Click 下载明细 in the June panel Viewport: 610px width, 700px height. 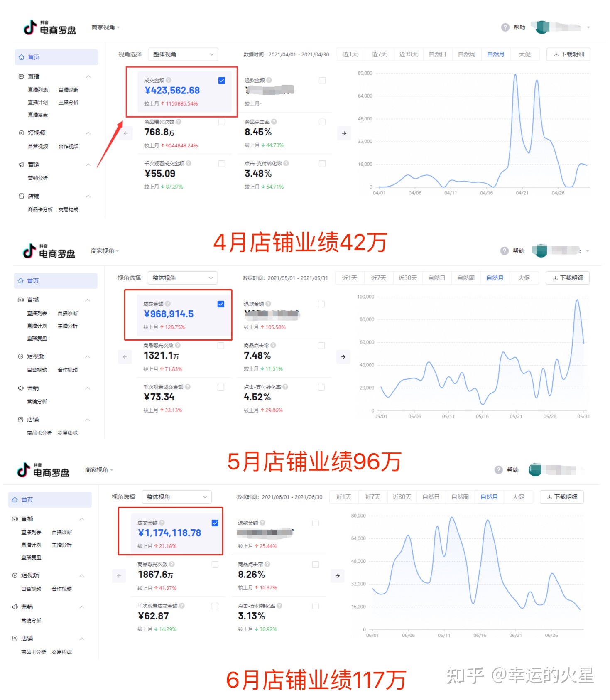pos(562,497)
